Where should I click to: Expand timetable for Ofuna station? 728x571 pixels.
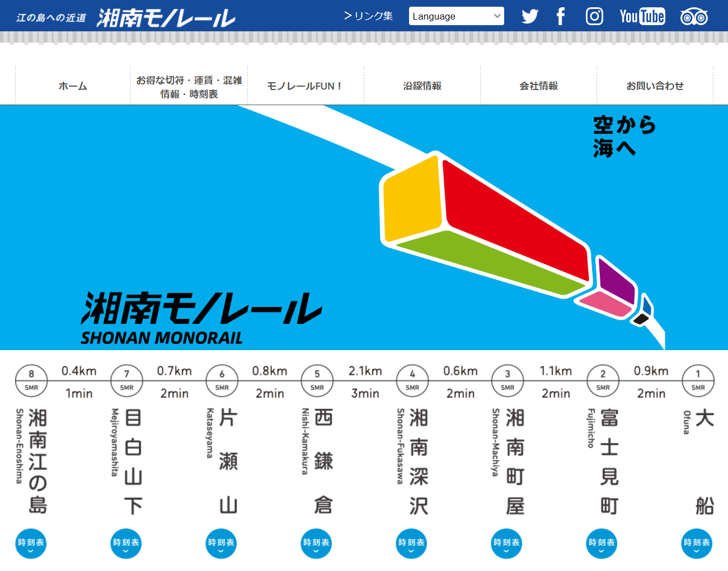coord(697,543)
